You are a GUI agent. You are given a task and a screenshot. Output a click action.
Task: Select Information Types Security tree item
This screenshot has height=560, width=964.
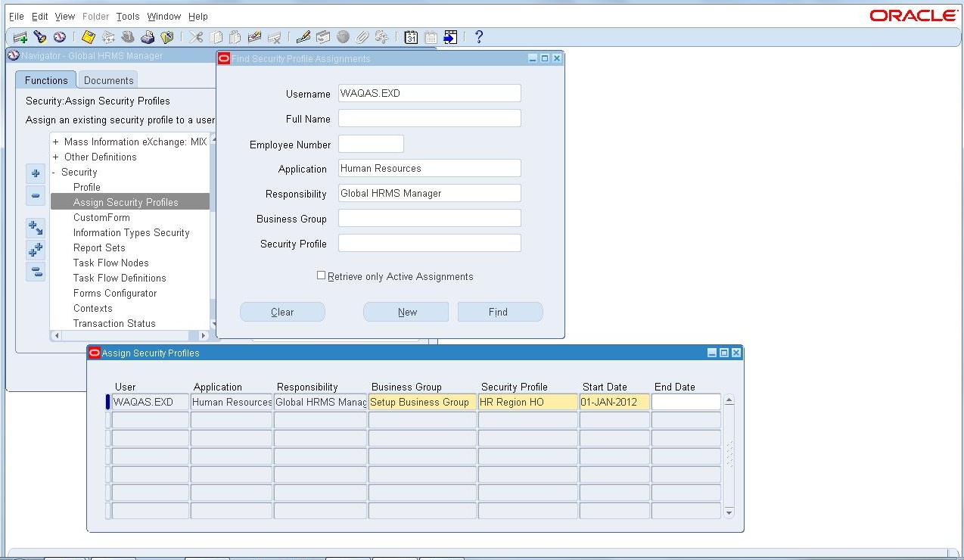[x=131, y=232]
